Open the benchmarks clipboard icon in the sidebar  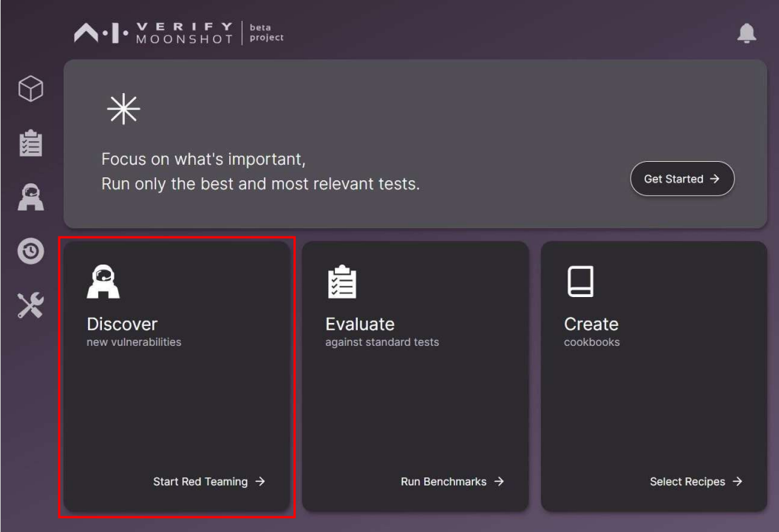tap(30, 143)
